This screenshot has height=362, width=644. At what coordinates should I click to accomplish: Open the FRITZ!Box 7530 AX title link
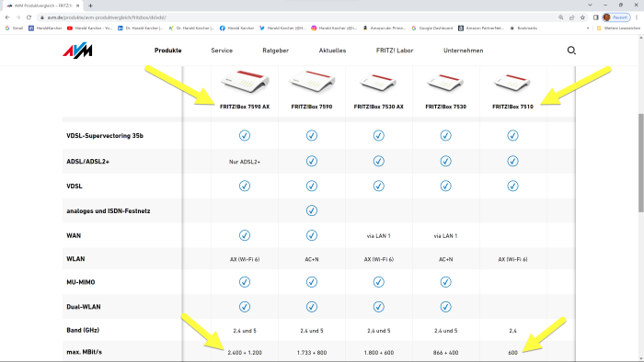pyautogui.click(x=379, y=107)
